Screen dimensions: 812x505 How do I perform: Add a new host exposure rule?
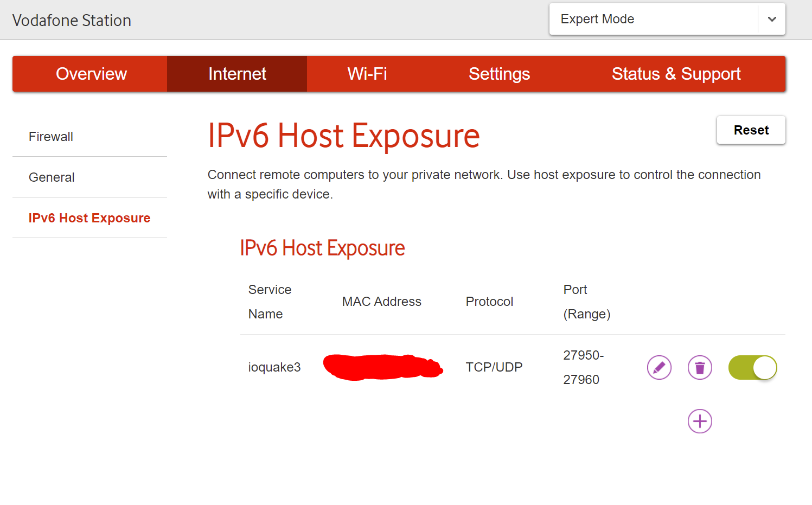pyautogui.click(x=700, y=421)
